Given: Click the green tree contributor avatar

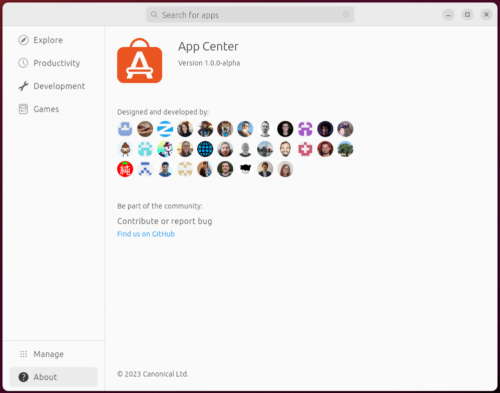Looking at the screenshot, I should [345, 149].
